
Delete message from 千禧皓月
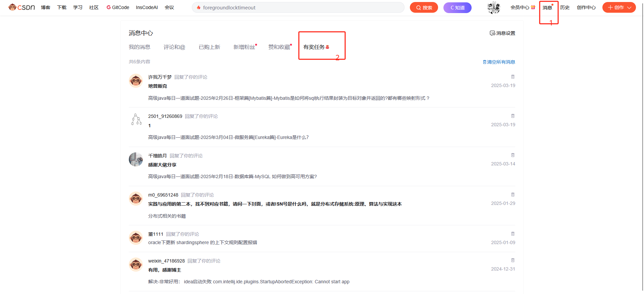(513, 155)
